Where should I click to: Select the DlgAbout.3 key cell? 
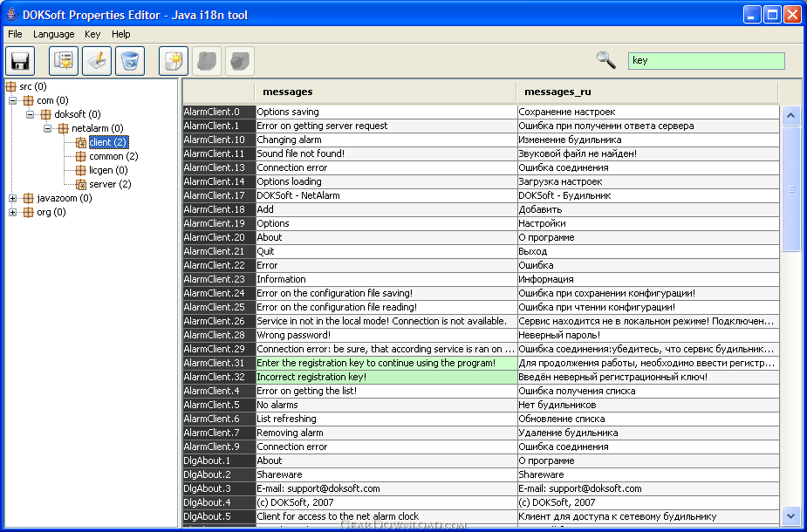click(219, 488)
